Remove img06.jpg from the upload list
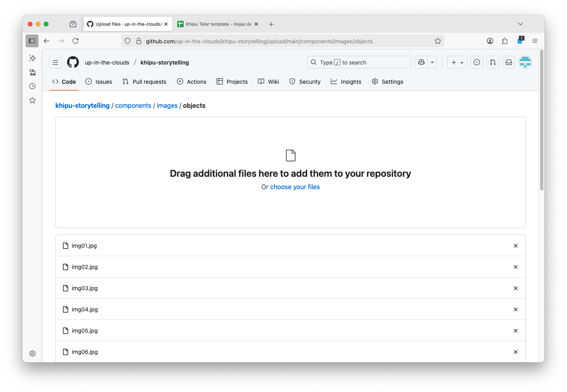The height and width of the screenshot is (392, 567). 515,352
